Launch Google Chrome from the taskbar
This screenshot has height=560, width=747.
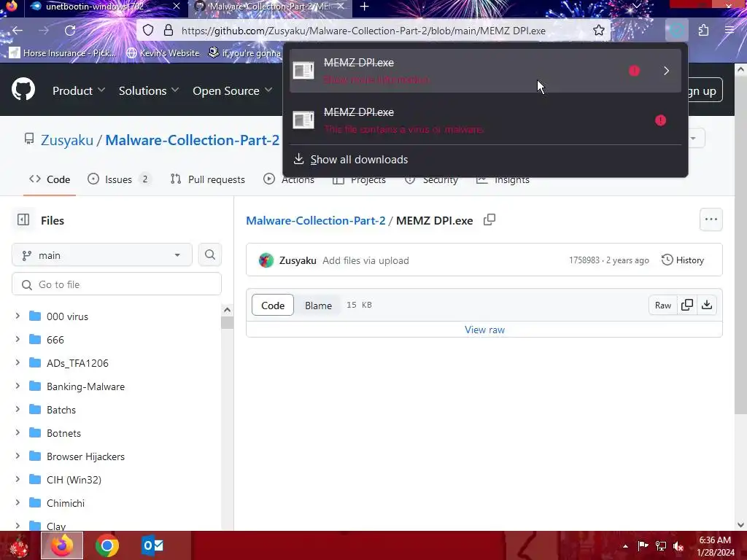click(x=107, y=545)
